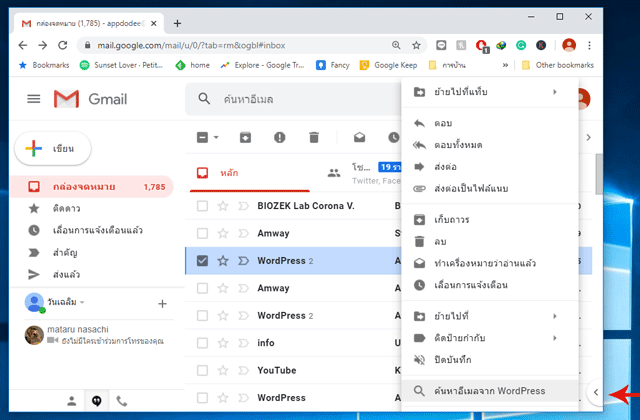Star the selected WordPress 2 email
640x420 pixels.
(x=223, y=260)
